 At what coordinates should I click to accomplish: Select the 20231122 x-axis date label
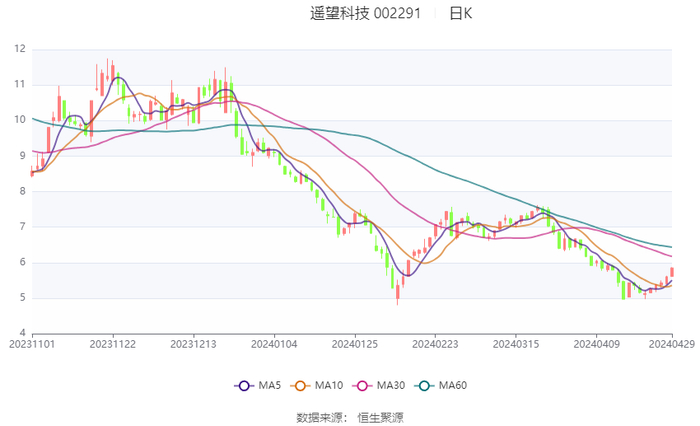(x=112, y=345)
